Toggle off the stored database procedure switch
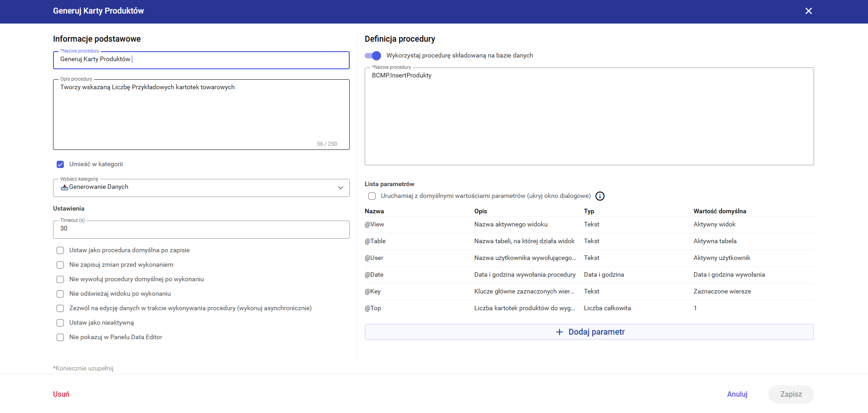Viewport: 868px width, 413px height. click(373, 56)
